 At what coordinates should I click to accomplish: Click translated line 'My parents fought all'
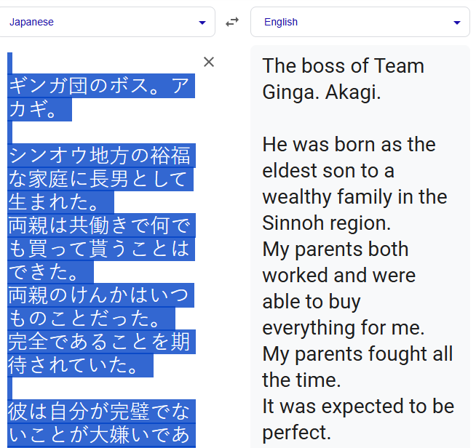pos(358,353)
